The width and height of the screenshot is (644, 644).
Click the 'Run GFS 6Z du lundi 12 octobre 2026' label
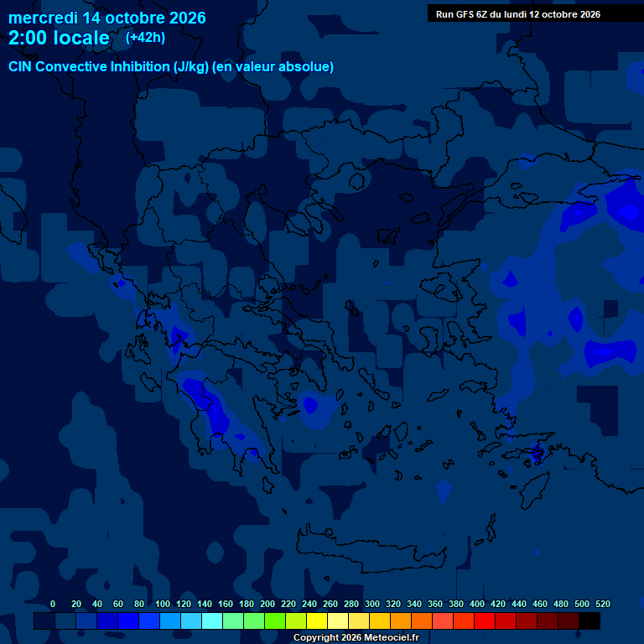[518, 14]
